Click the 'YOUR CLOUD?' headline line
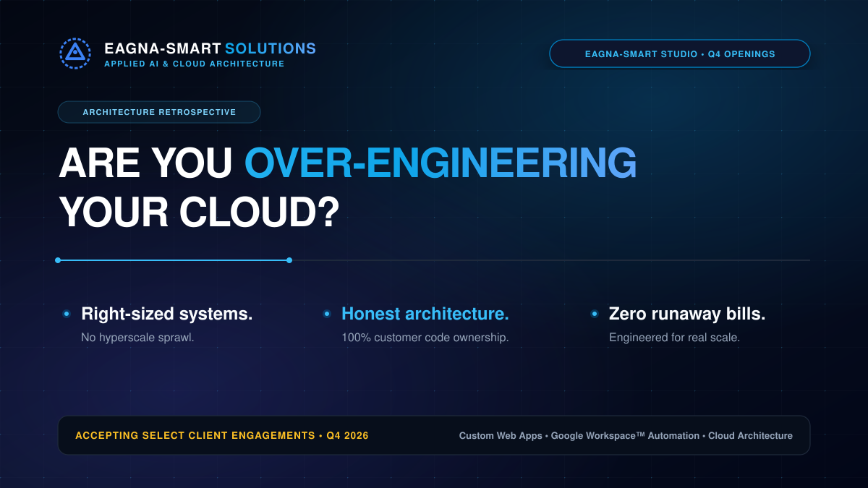 pyautogui.click(x=200, y=213)
